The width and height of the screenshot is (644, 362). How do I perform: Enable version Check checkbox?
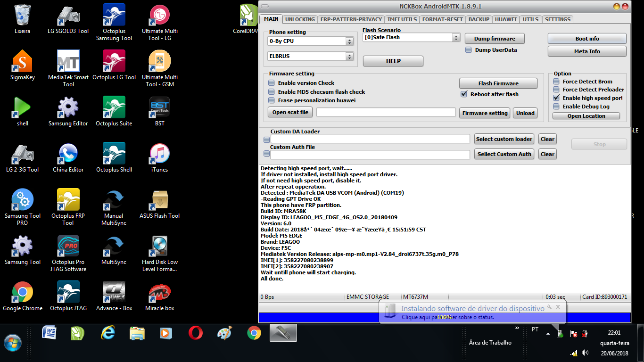point(272,83)
